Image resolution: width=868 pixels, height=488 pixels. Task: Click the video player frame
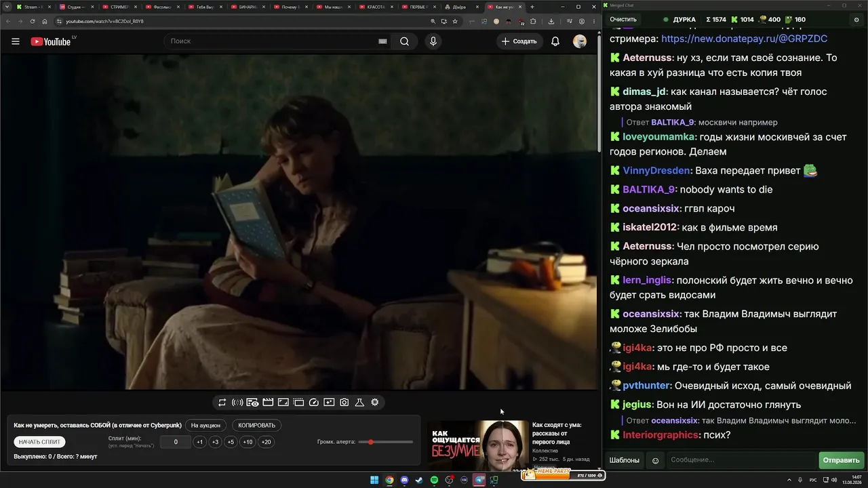coord(299,222)
